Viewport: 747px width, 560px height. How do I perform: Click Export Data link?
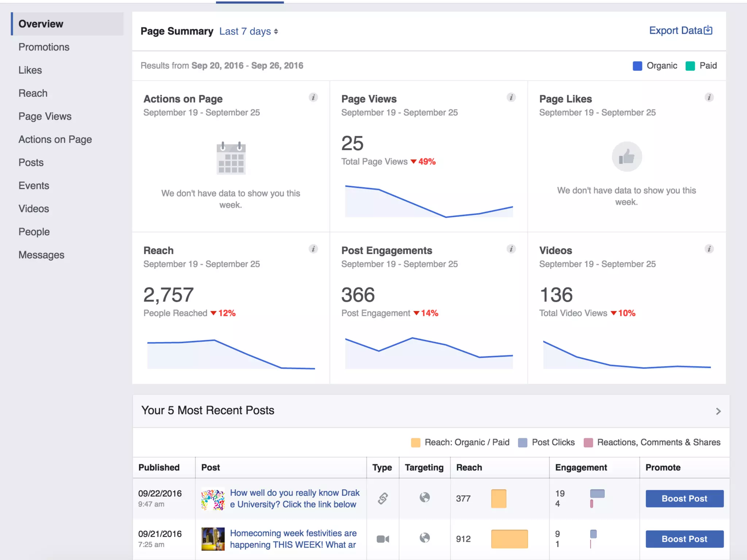680,31
